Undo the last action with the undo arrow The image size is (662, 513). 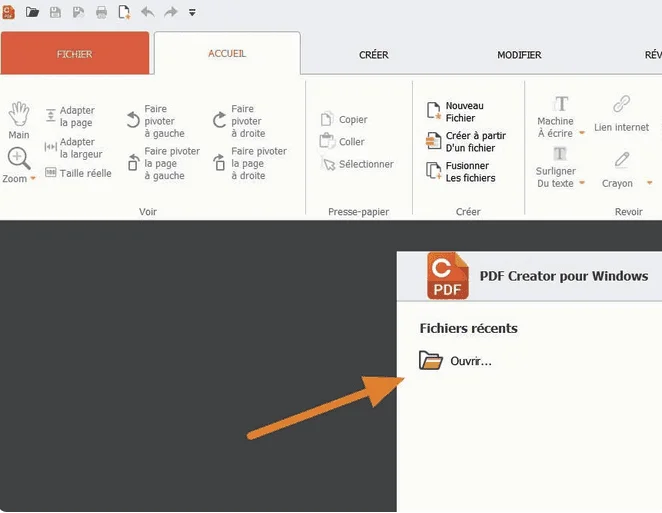click(147, 12)
